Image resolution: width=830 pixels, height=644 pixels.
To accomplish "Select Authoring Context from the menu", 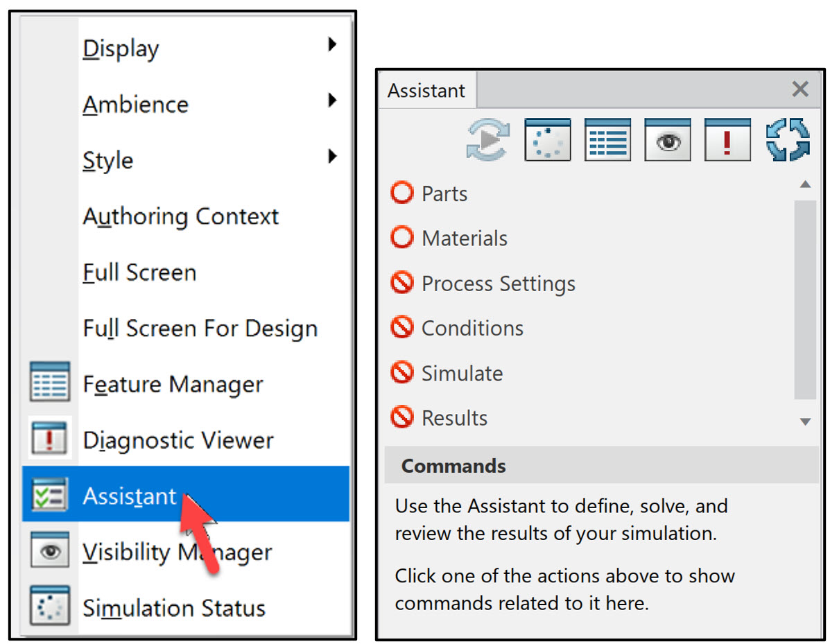I will click(180, 216).
